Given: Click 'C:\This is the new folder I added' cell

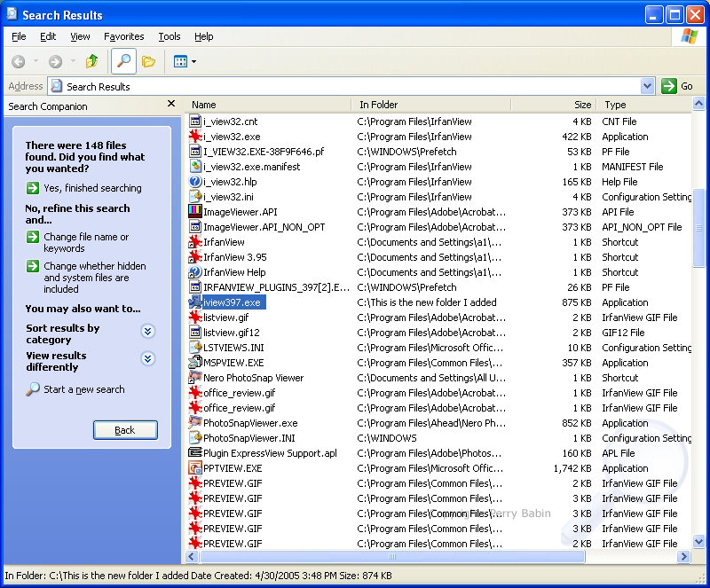Looking at the screenshot, I should point(427,302).
